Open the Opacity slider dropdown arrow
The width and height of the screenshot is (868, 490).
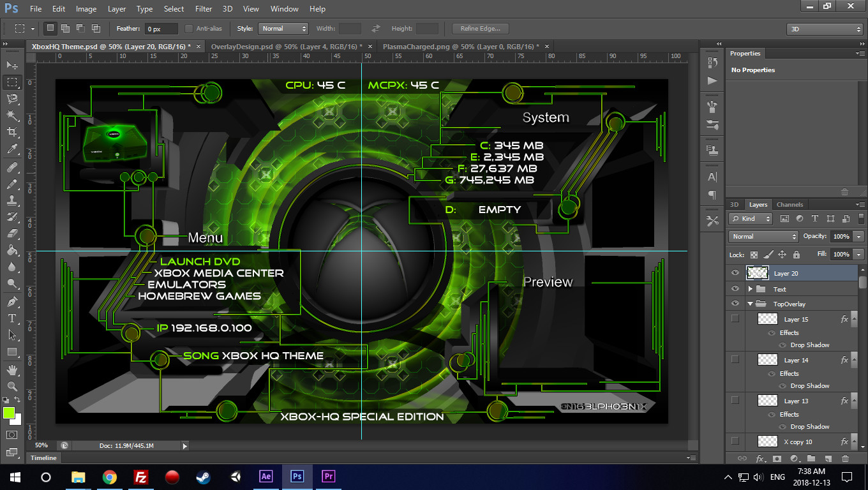pos(858,236)
